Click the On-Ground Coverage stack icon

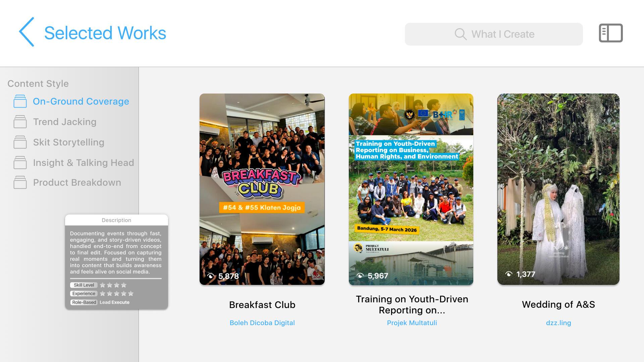[x=20, y=101]
